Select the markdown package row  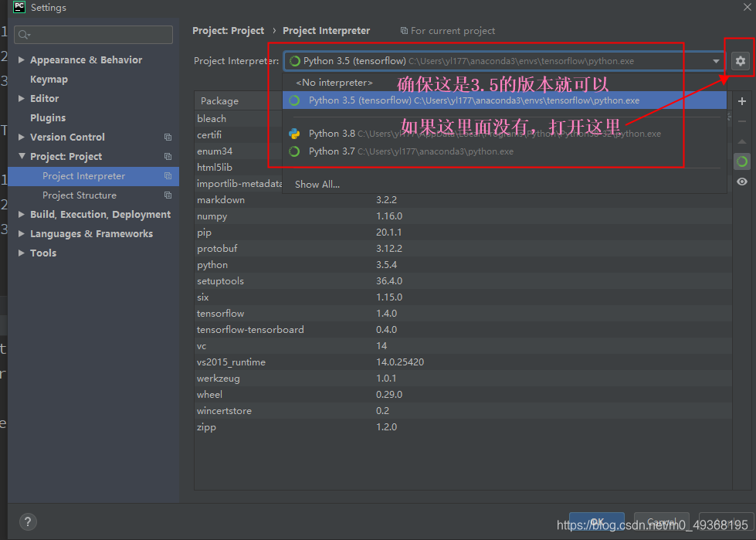[463, 200]
